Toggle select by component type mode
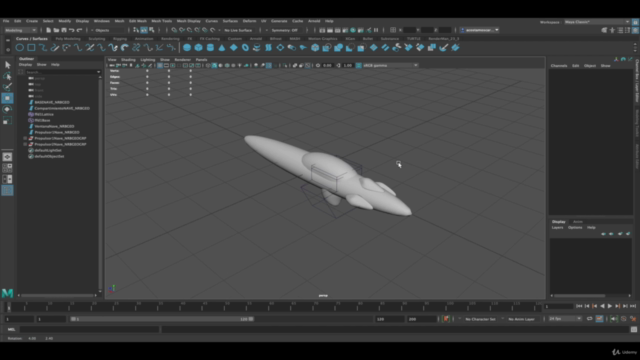Screen dimensions: 640x360 152,30
